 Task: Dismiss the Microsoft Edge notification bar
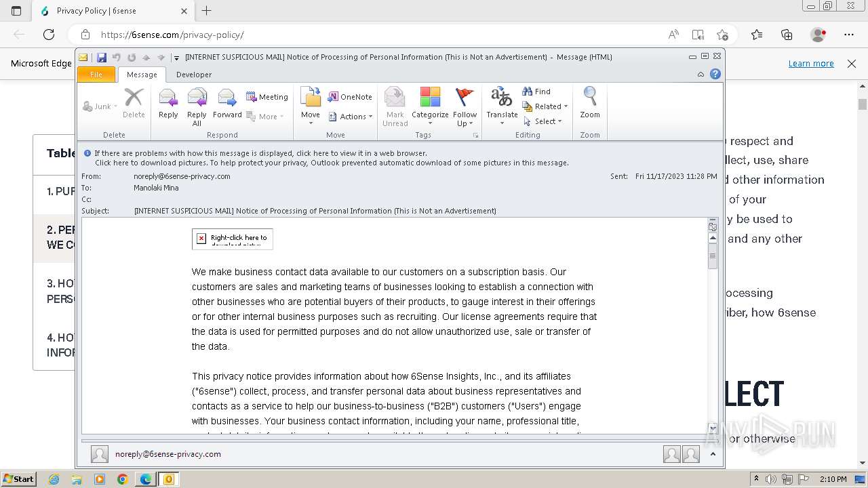pos(852,63)
